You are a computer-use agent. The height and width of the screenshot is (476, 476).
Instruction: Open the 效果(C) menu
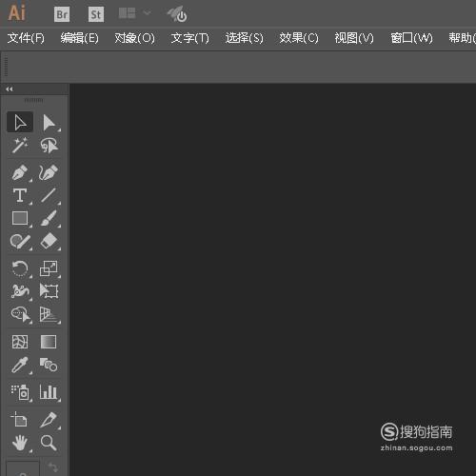pos(299,38)
